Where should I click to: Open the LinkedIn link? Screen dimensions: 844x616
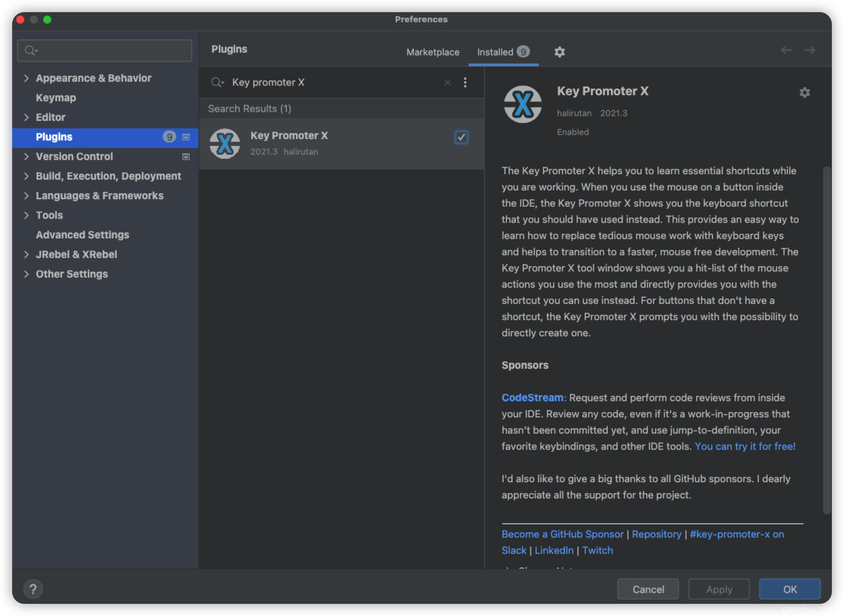[554, 550]
